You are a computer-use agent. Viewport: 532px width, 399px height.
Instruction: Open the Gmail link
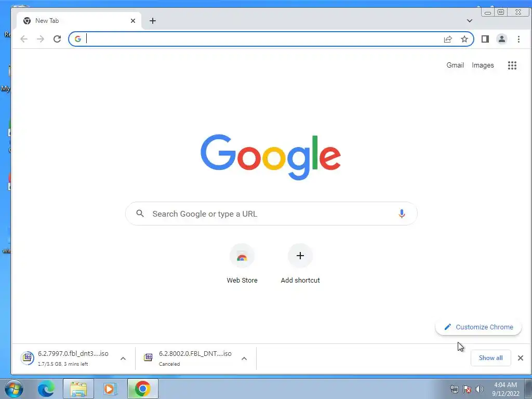pyautogui.click(x=455, y=65)
